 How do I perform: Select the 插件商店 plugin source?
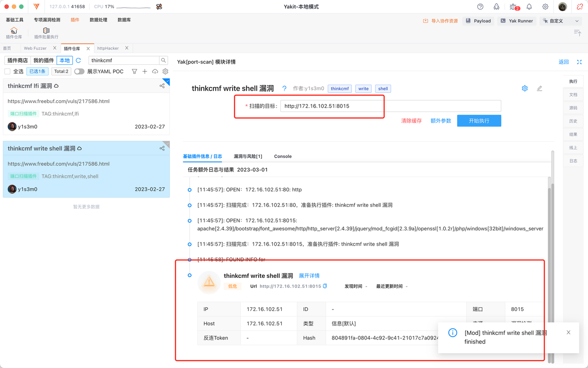click(x=17, y=60)
